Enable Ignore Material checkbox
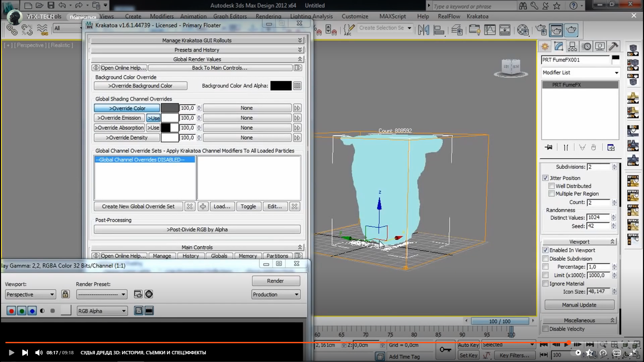Image resolution: width=644 pixels, height=362 pixels. (545, 284)
